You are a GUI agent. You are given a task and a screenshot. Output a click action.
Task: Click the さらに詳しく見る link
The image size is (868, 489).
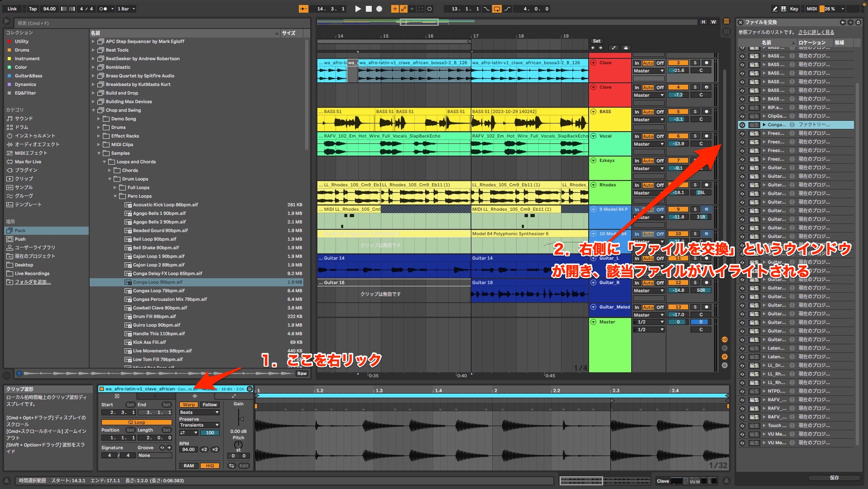(816, 32)
